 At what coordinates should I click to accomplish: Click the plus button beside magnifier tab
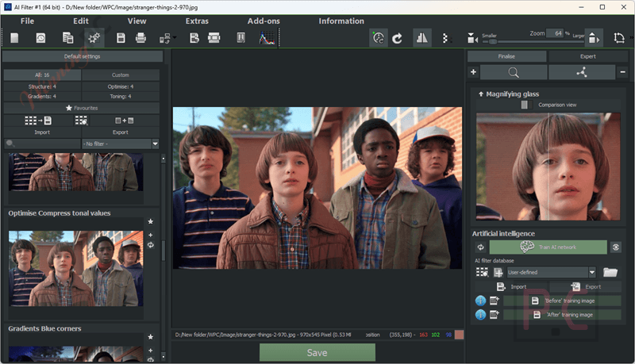pyautogui.click(x=473, y=72)
